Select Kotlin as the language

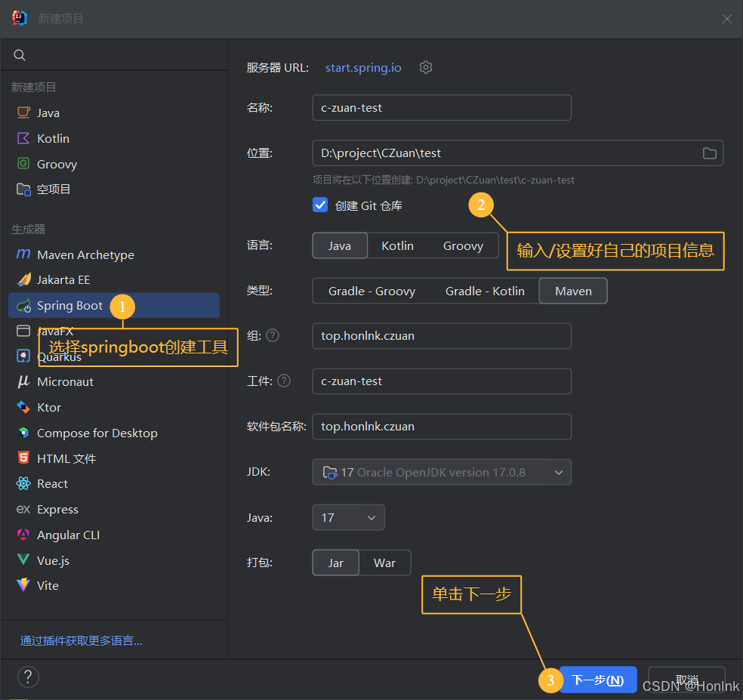(x=398, y=245)
